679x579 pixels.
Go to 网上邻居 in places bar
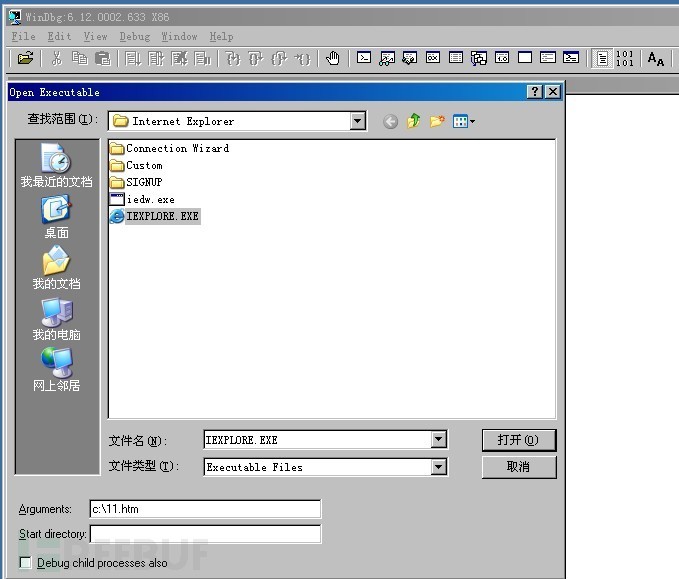click(x=56, y=369)
